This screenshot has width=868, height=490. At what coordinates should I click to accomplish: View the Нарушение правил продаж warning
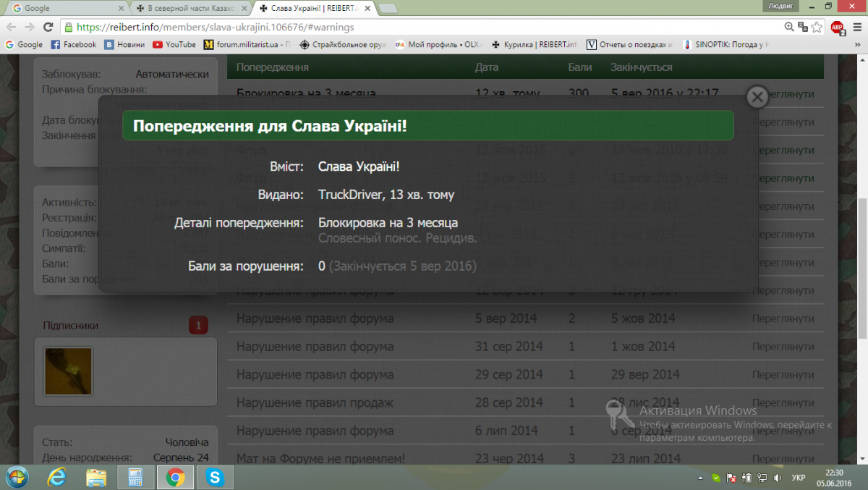783,403
